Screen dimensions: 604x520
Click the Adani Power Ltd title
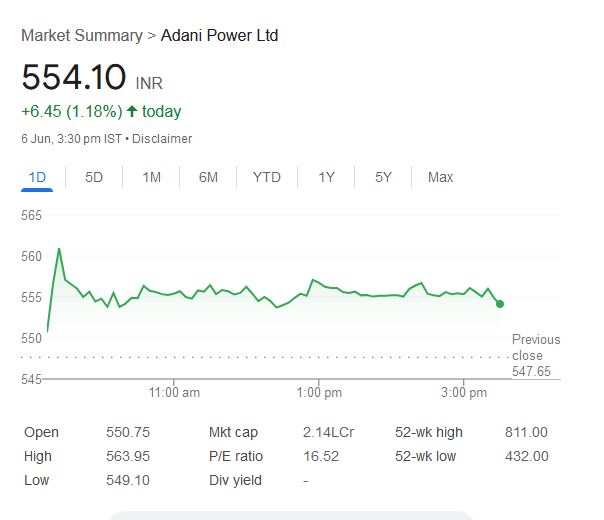coord(219,35)
